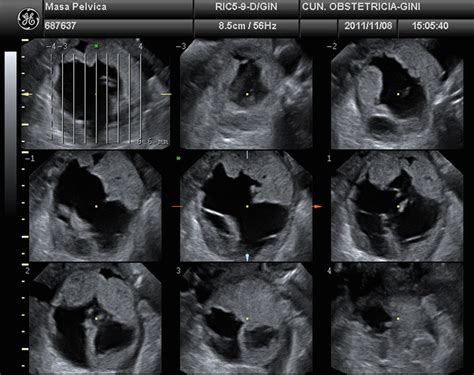Click the green marker atop the overview image

click(x=97, y=46)
